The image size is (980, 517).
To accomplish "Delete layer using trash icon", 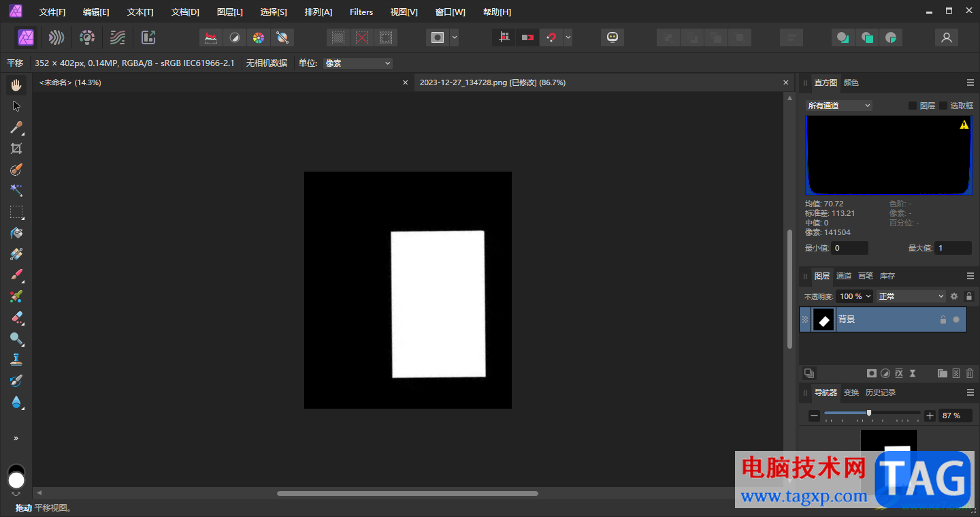I will click(970, 373).
